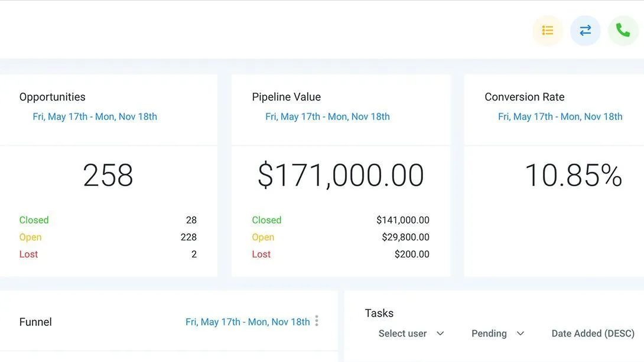Select Lost under Opportunities
Screen dimensions: 644x362
click(28, 254)
